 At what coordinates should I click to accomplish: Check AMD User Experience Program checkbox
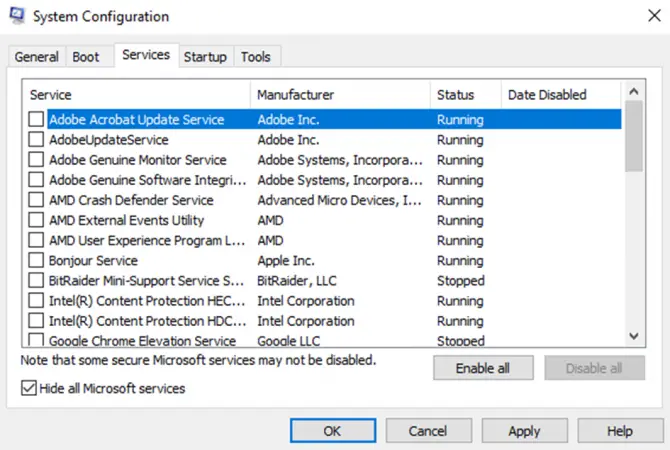(x=36, y=240)
